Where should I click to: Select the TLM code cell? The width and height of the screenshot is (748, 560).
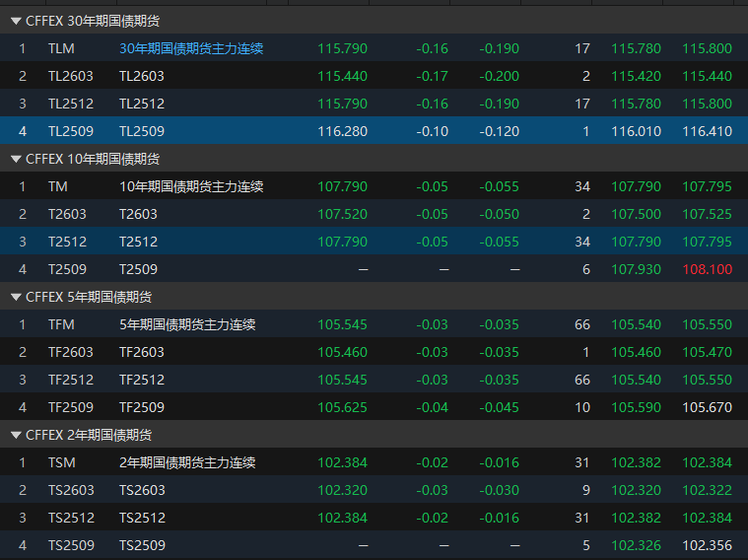[x=61, y=48]
